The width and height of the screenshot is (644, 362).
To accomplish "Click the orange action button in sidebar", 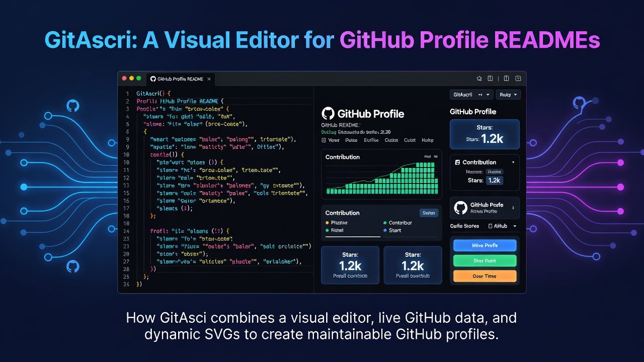I will [485, 276].
